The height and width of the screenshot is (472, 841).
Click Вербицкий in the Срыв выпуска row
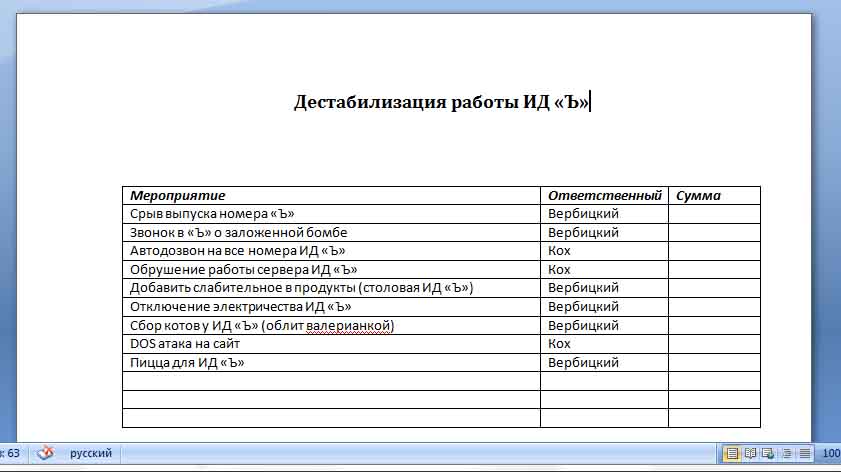(x=583, y=213)
